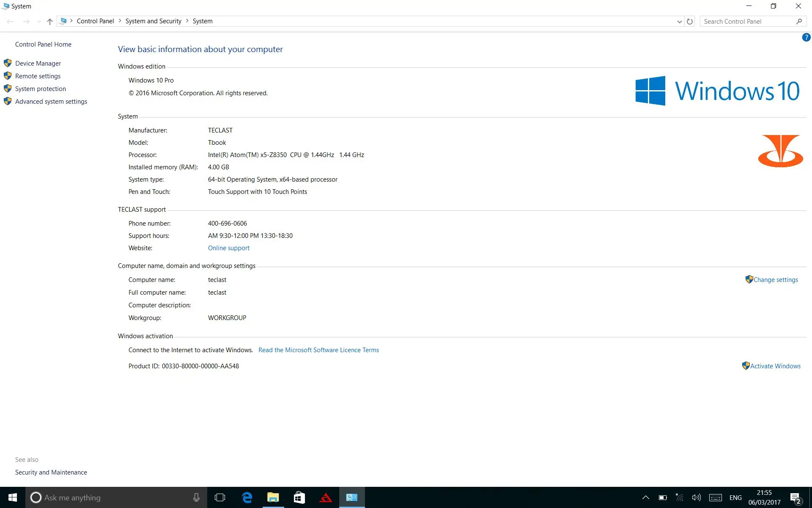Viewport: 812px width, 508px height.
Task: Open Security and Maintenance
Action: pos(51,472)
